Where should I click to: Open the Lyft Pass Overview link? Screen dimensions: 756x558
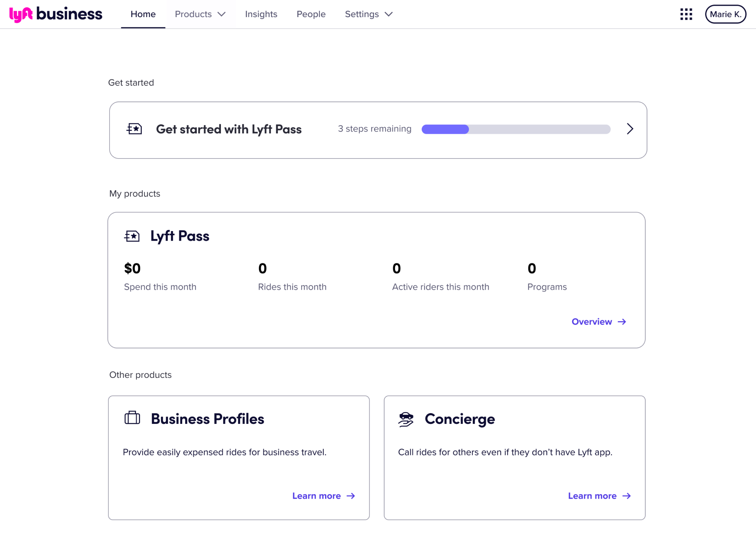pos(599,322)
